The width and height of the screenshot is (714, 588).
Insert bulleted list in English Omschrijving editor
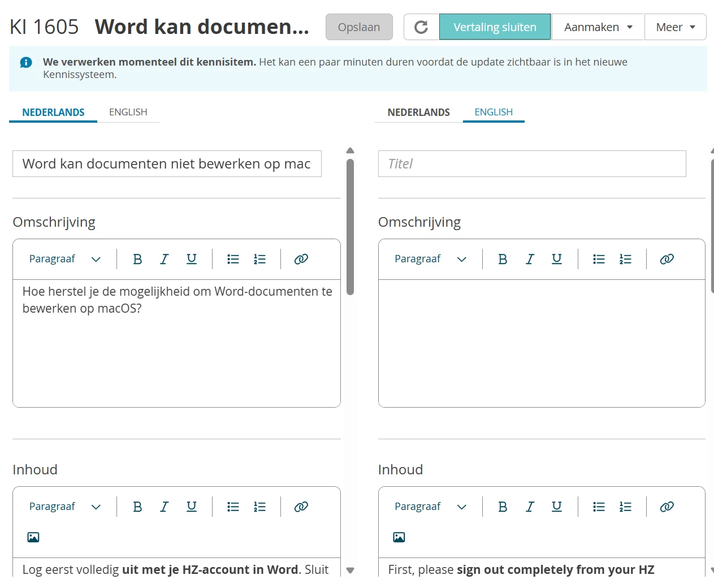coord(599,259)
